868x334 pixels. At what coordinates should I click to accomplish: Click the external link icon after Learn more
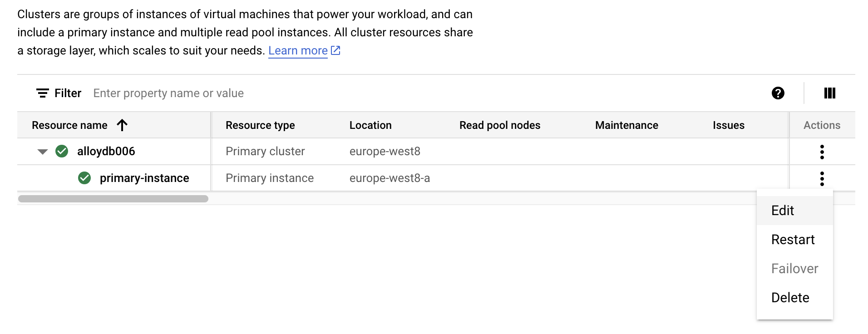(335, 50)
